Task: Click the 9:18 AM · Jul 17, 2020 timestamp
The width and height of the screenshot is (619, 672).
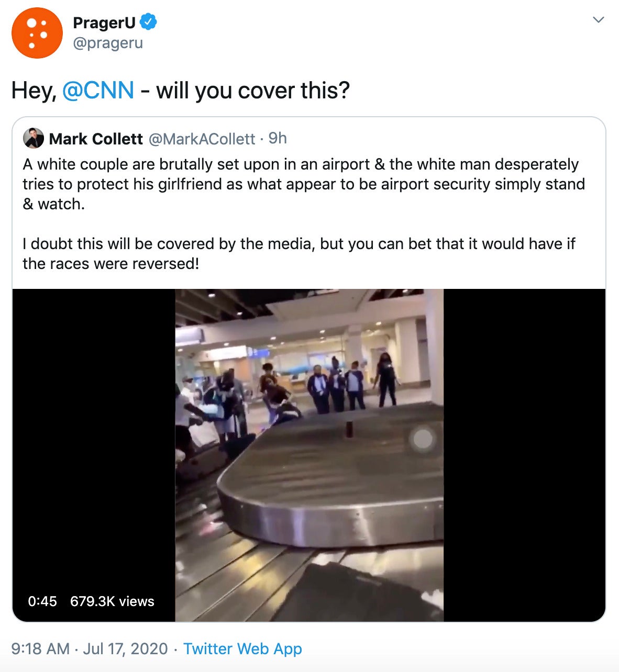Action: [x=90, y=649]
